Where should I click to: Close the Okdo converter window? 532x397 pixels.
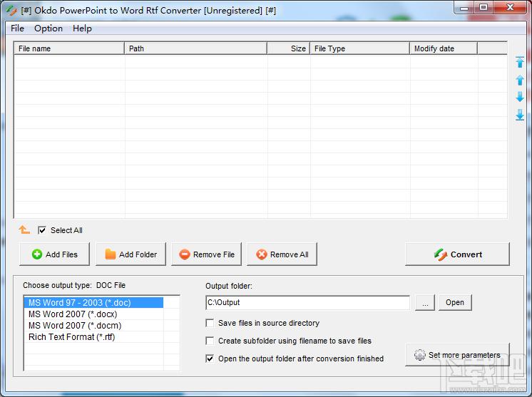(x=510, y=8)
